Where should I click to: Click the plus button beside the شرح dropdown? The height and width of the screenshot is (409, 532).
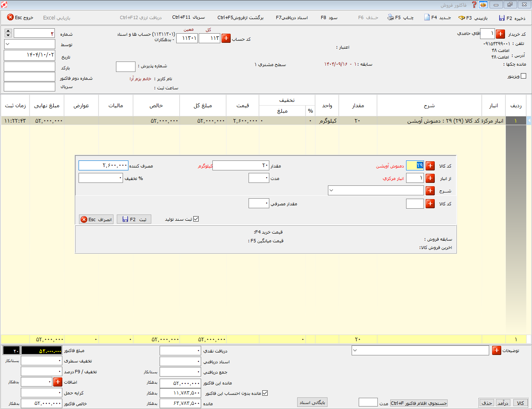tap(430, 191)
